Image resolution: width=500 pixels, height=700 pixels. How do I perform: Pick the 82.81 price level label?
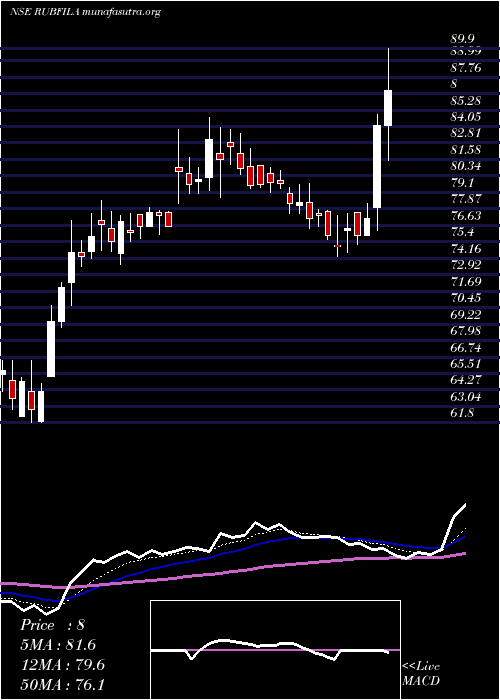click(466, 133)
